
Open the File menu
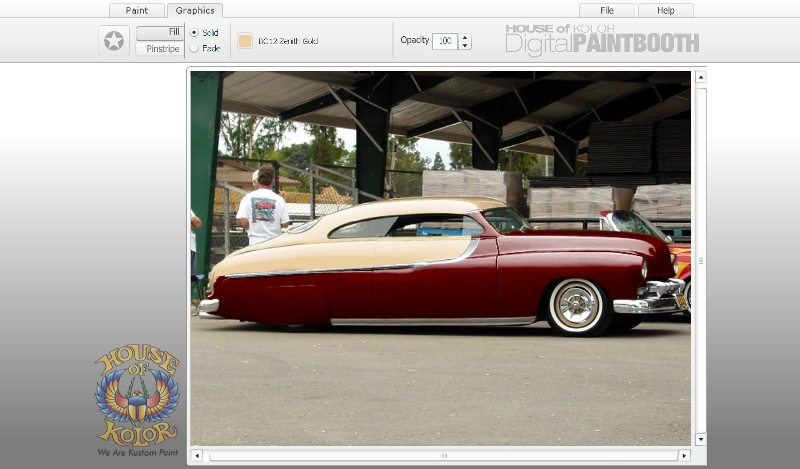click(x=607, y=10)
